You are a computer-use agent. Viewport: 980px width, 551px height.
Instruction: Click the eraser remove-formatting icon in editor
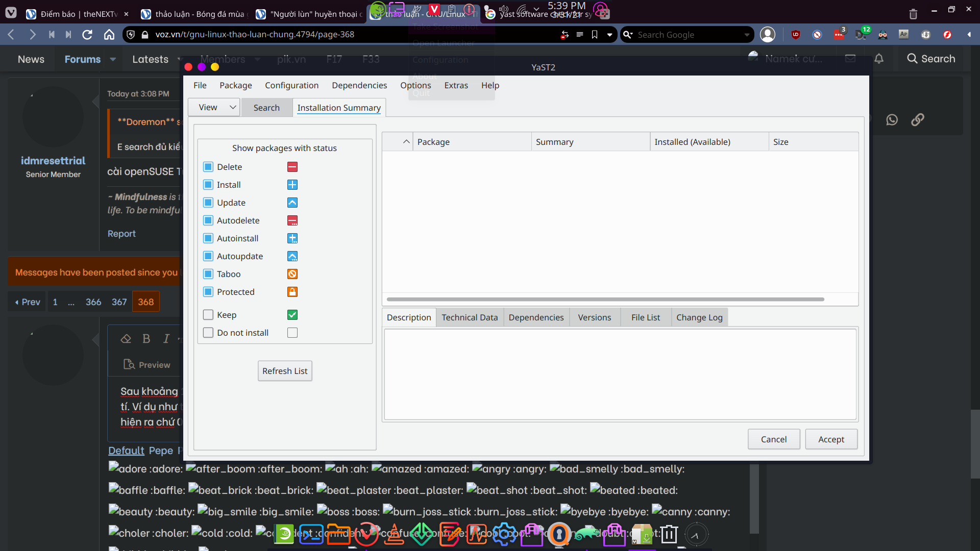pos(126,339)
